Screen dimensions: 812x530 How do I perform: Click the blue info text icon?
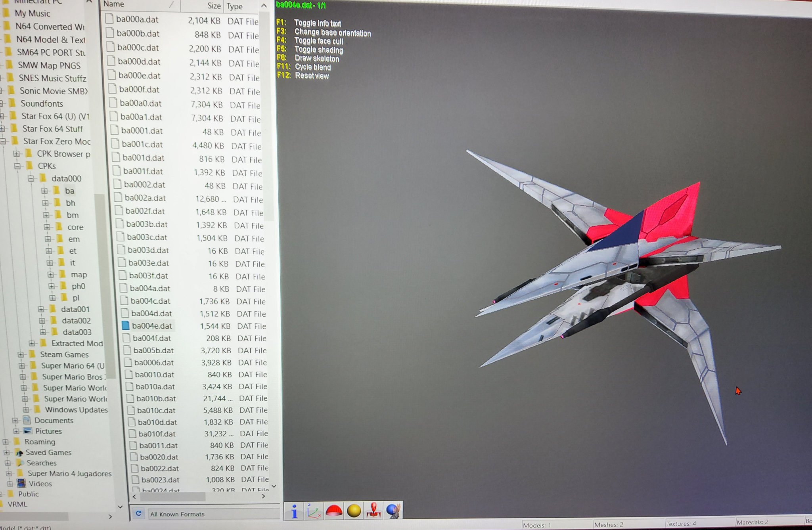pos(294,511)
